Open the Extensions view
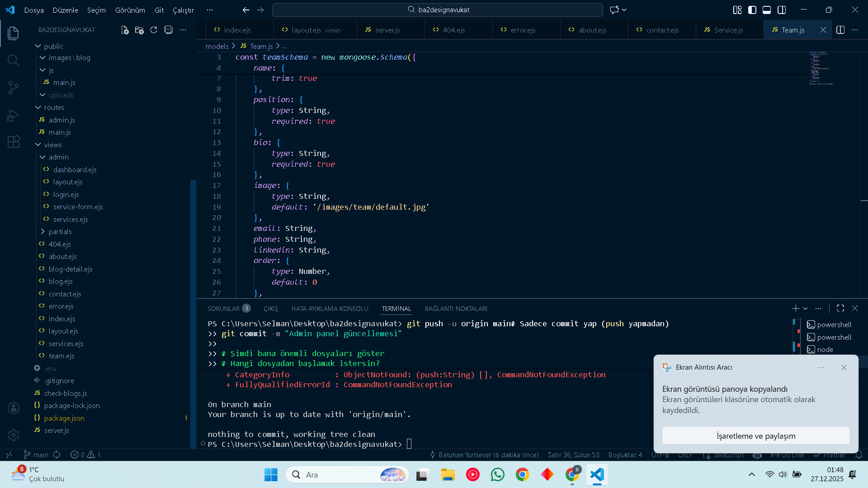Screen dimensions: 868x488 click(14, 142)
